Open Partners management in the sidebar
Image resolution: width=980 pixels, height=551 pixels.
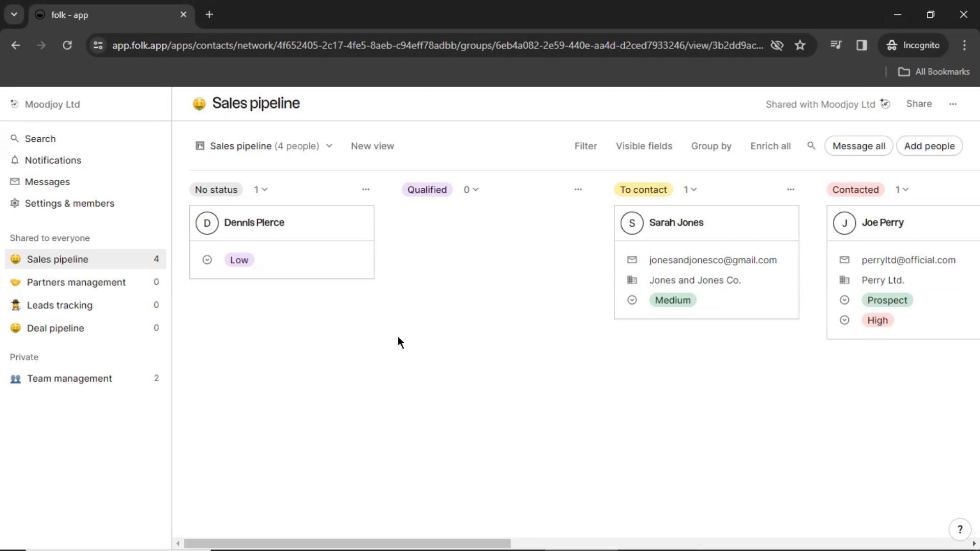coord(76,282)
